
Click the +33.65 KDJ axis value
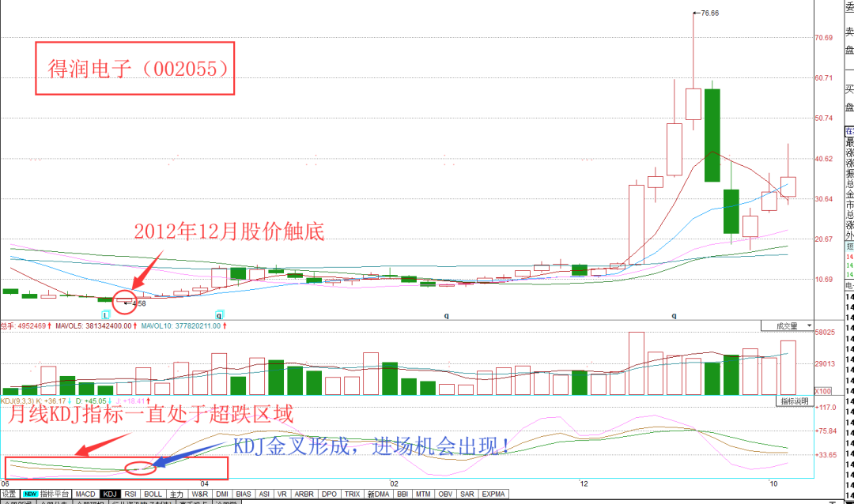[x=826, y=454]
